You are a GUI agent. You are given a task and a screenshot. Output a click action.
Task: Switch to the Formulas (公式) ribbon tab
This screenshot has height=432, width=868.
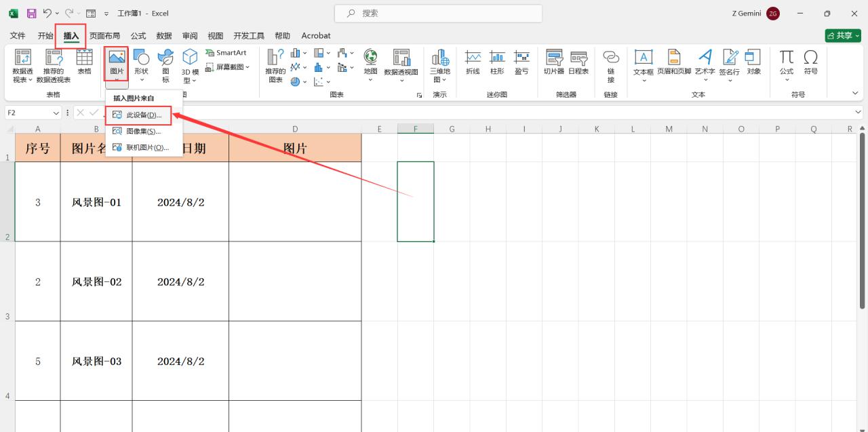[138, 36]
